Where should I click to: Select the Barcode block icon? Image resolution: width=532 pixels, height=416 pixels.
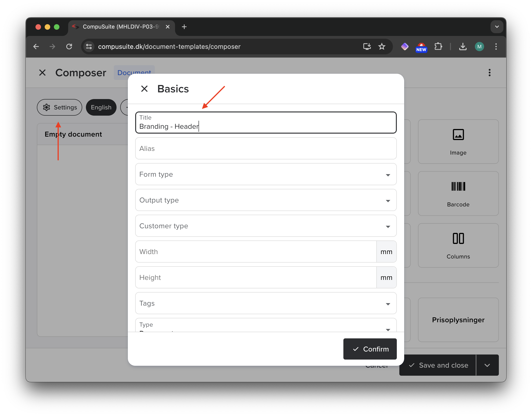tap(458, 187)
